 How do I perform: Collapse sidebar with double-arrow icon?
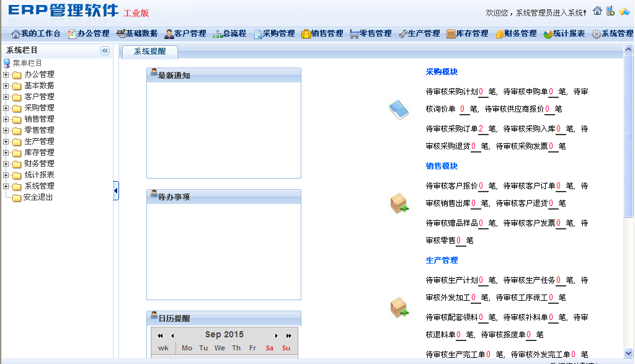[105, 51]
